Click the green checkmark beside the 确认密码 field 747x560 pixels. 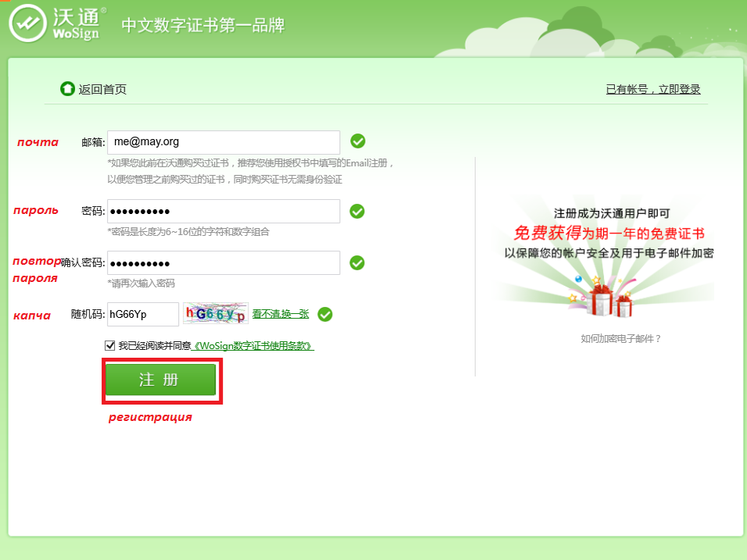pos(357,263)
